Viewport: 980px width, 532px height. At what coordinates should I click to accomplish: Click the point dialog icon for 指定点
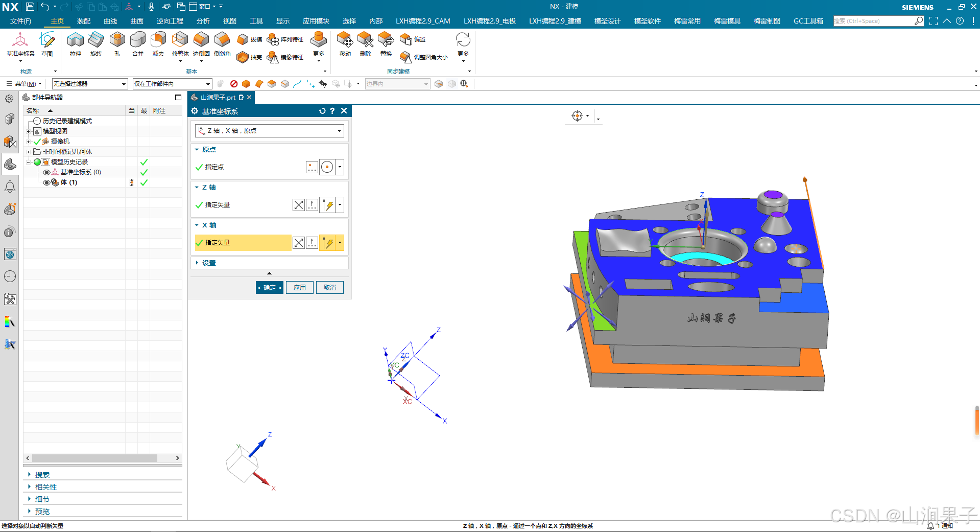(x=312, y=167)
